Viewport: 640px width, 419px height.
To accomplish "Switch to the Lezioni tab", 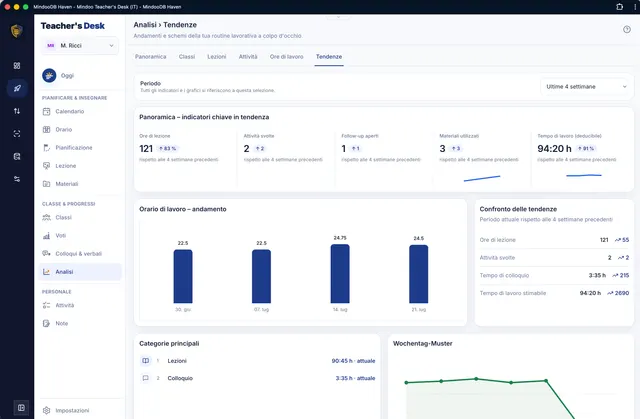I will click(x=217, y=57).
